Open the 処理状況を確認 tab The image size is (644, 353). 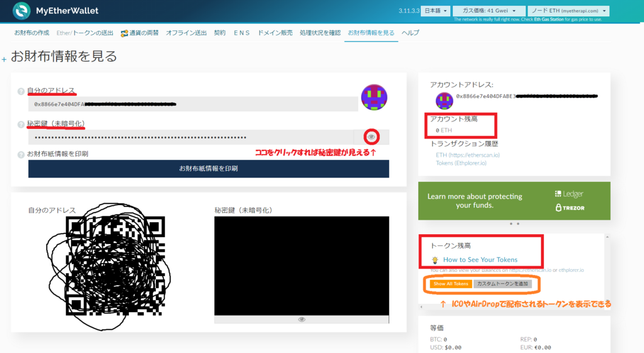click(320, 33)
